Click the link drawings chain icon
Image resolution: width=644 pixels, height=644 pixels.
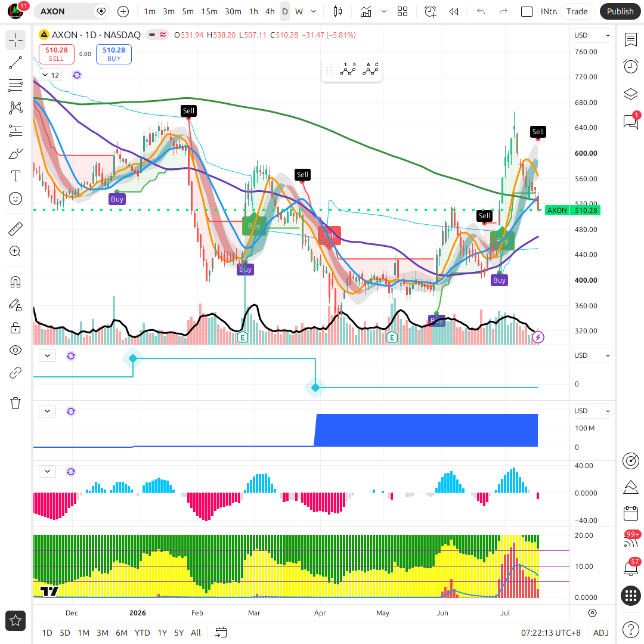click(16, 373)
